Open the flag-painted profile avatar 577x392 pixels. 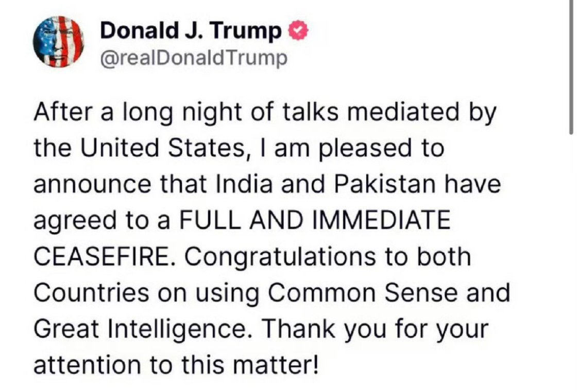click(59, 42)
